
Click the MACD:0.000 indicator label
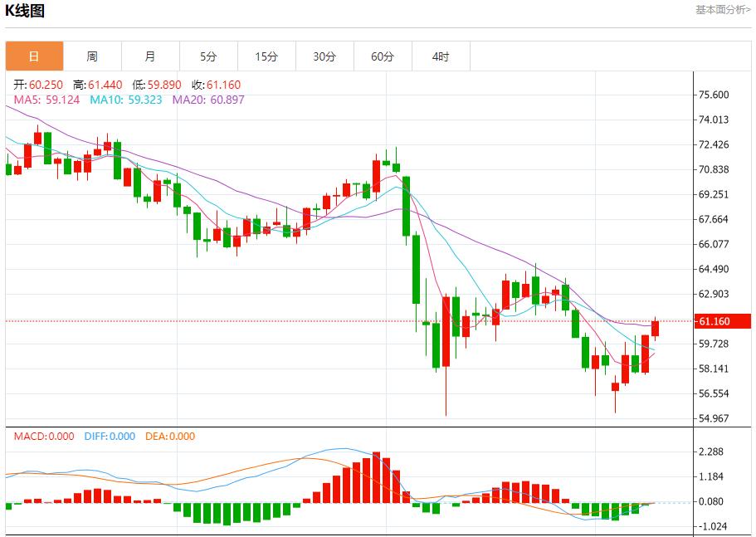[44, 437]
